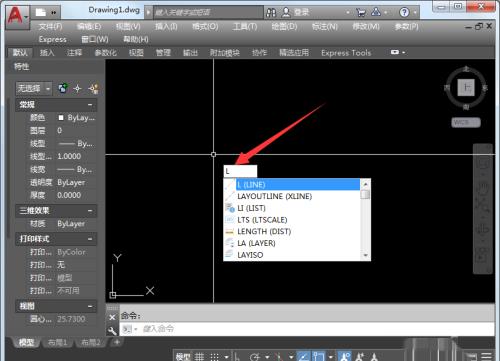
Task: Expand the quick access toolbar overflow arrows
Action: click(54, 12)
